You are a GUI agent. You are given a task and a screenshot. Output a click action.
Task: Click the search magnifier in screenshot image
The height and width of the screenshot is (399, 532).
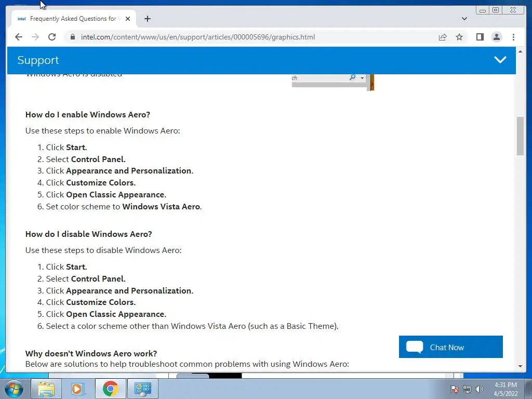(x=353, y=78)
